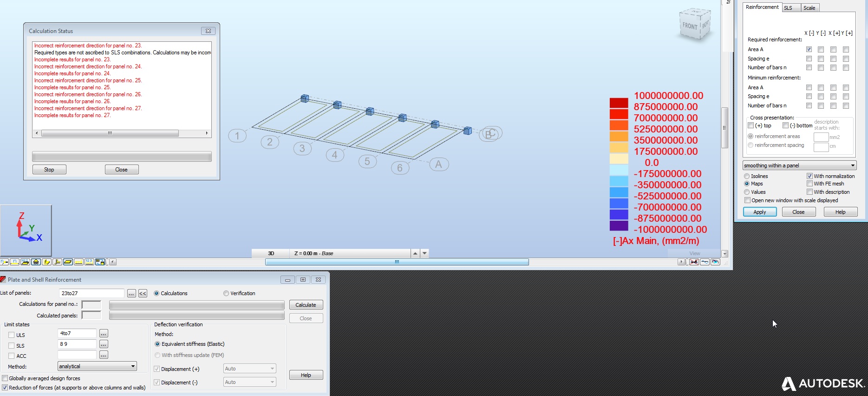Select blue column node on axis 1

tap(305, 98)
